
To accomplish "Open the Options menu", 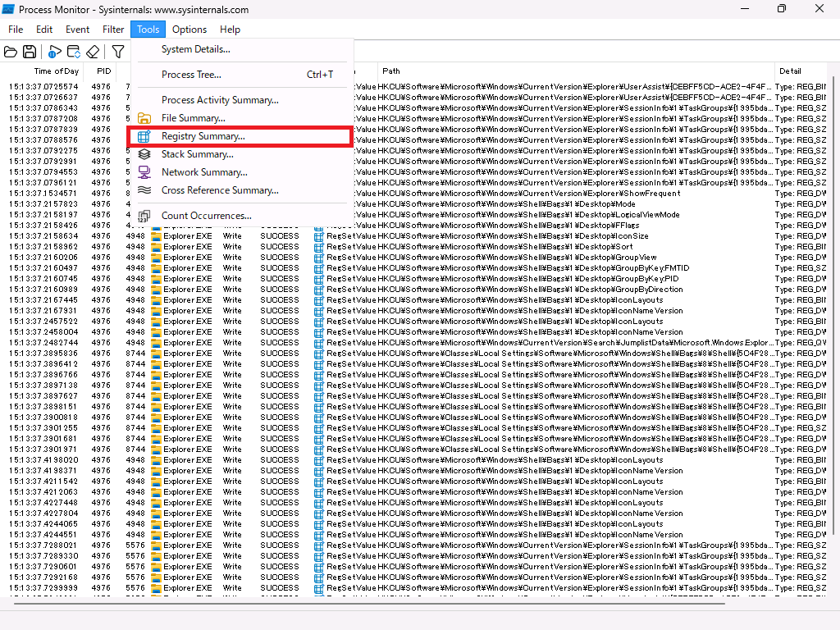I will 189,29.
